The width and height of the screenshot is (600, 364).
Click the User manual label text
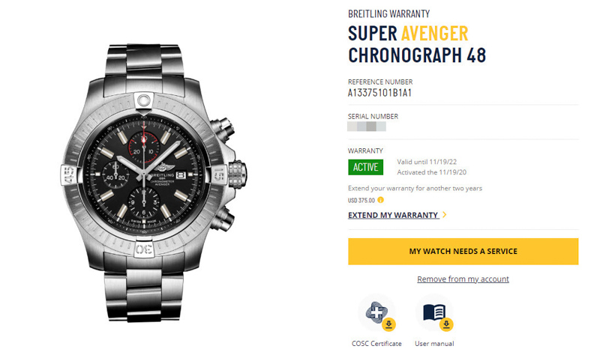(x=434, y=343)
